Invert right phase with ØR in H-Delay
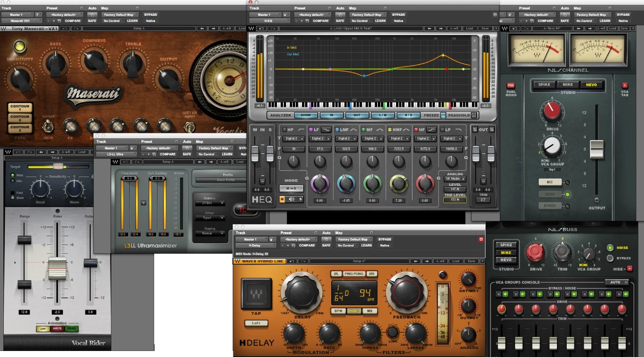Image resolution: width=644 pixels, height=357 pixels. 372,274
